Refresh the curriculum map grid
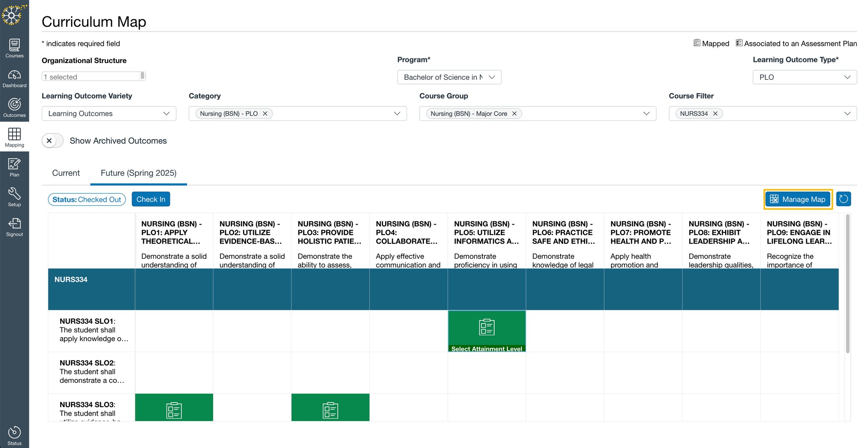This screenshot has height=448, width=868. [x=843, y=199]
